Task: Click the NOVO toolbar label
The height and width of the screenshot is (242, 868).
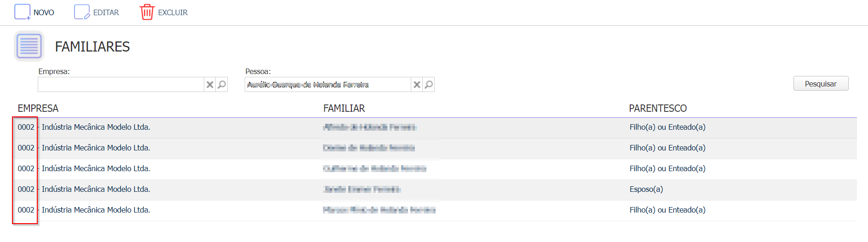Action: (44, 12)
